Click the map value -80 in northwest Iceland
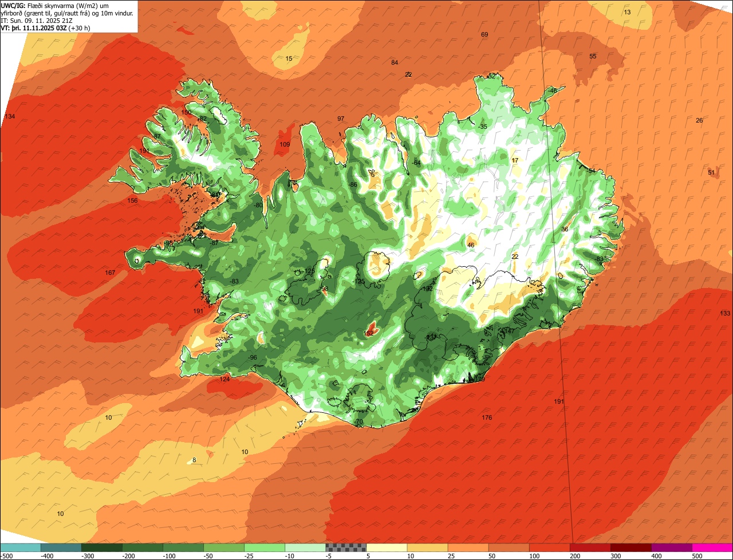The image size is (733, 560). click(258, 205)
